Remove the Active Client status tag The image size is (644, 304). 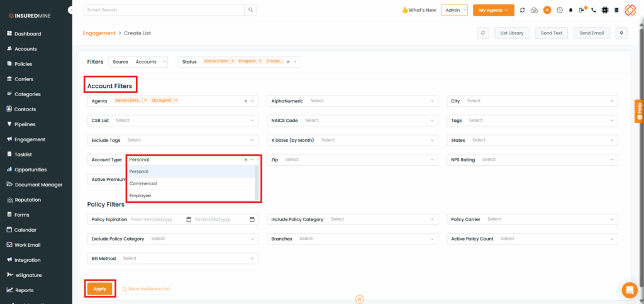coord(232,62)
